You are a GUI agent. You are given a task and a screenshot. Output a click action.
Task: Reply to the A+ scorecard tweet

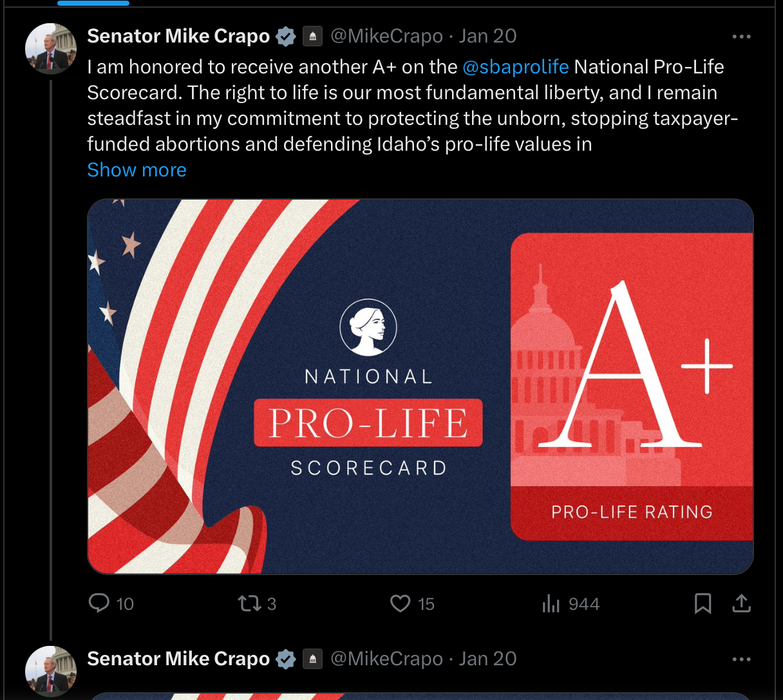tap(99, 603)
